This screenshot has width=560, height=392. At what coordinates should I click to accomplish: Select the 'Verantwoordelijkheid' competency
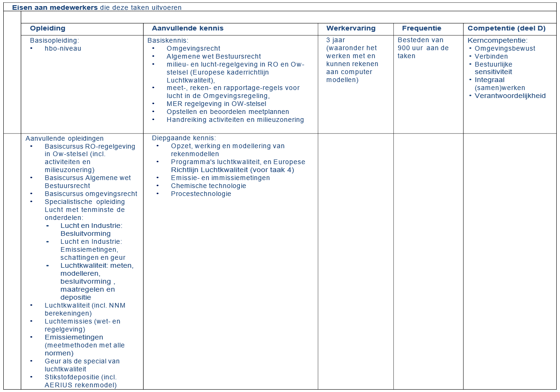(510, 96)
